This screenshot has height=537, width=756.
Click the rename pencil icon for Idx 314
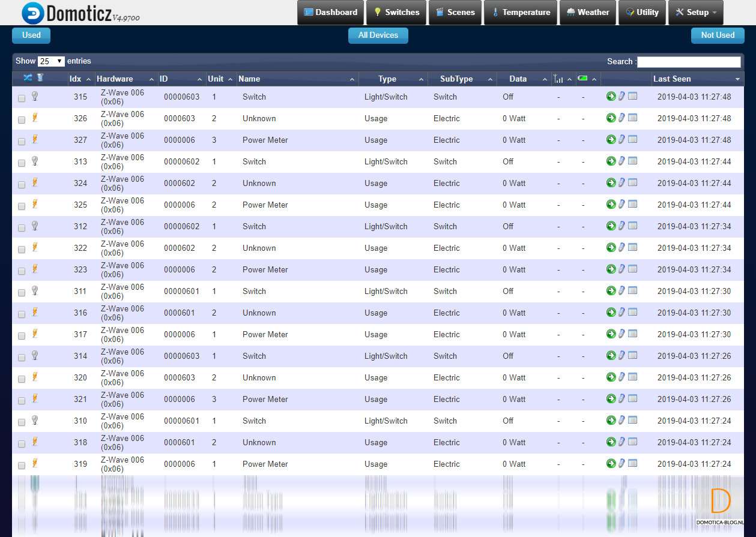click(x=622, y=355)
